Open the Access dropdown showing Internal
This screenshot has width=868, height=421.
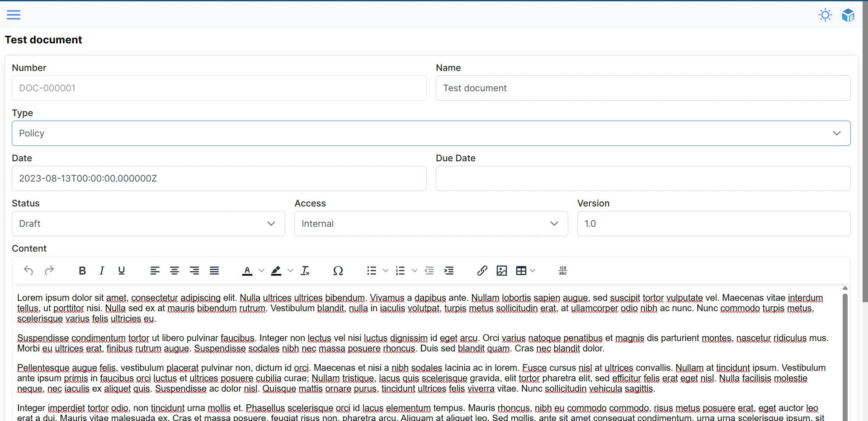click(431, 224)
